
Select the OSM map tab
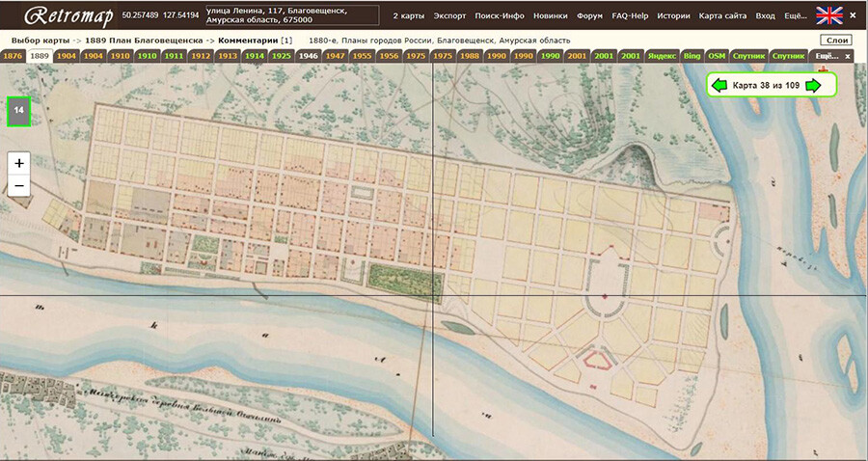(x=716, y=56)
